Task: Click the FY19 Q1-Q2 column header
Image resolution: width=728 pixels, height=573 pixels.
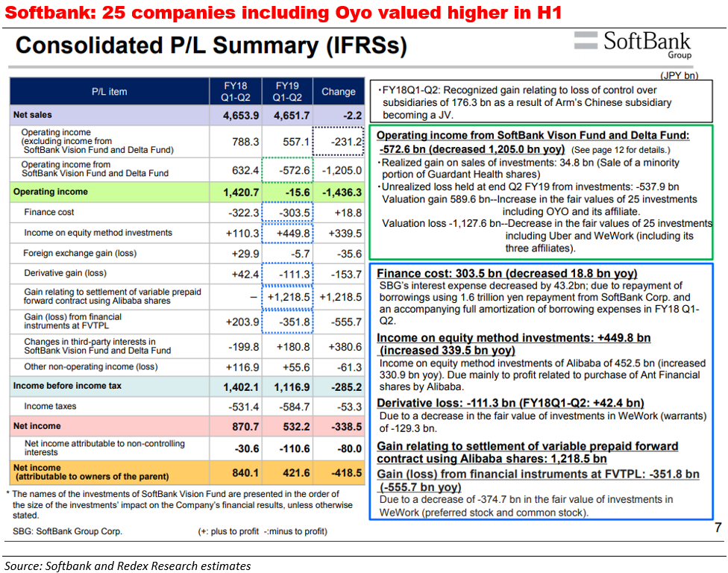Action: [287, 91]
